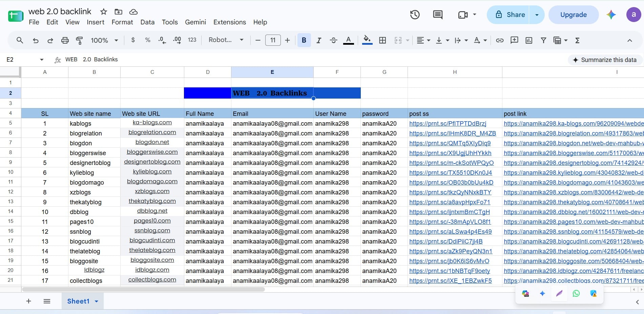Viewport: 644px width, 314px height.
Task: Open the search menus magnifier
Action: [x=20, y=40]
